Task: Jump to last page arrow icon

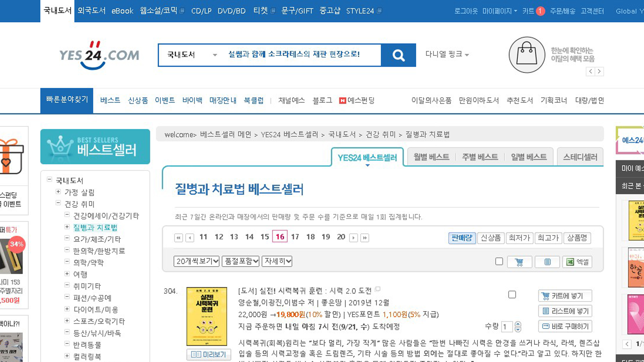Action: [x=365, y=238]
